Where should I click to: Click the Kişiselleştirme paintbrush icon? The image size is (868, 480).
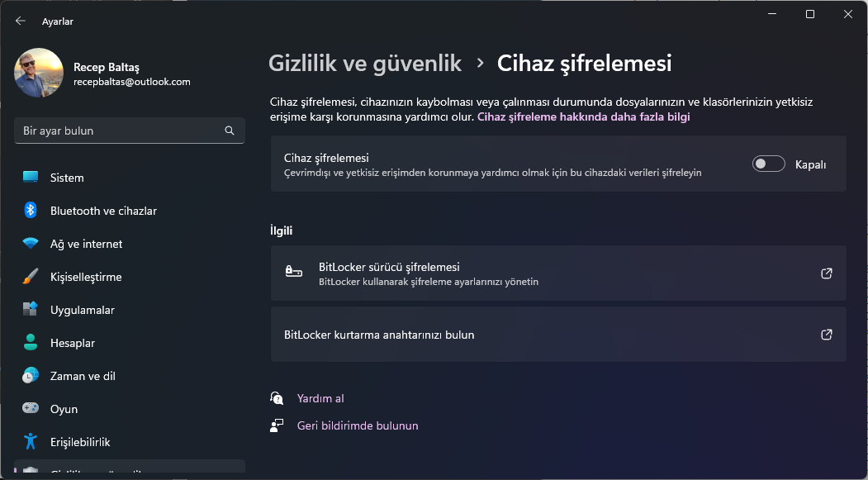point(31,277)
